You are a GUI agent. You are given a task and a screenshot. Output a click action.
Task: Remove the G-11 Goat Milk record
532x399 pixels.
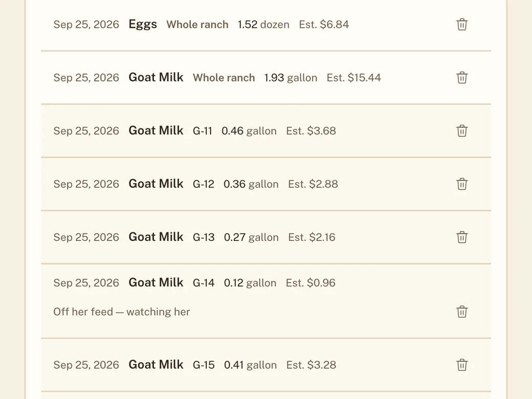[x=462, y=130]
